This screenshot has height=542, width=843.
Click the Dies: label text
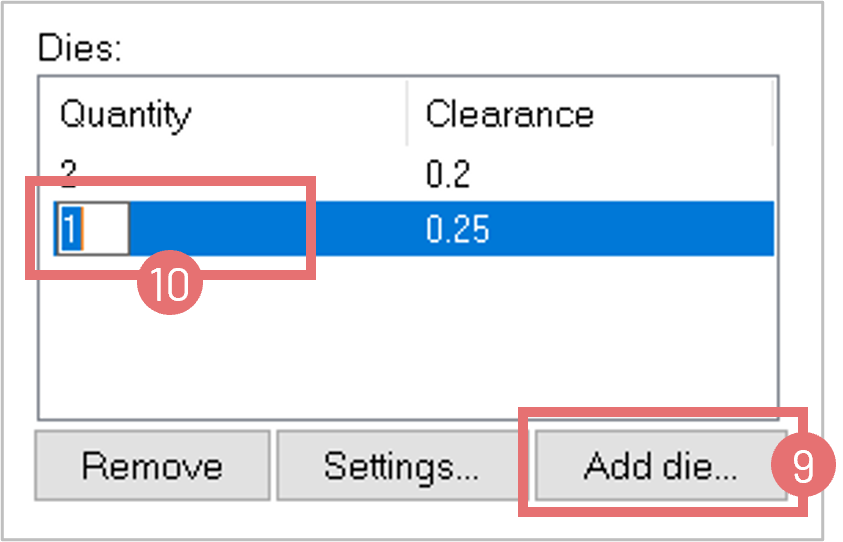(79, 49)
